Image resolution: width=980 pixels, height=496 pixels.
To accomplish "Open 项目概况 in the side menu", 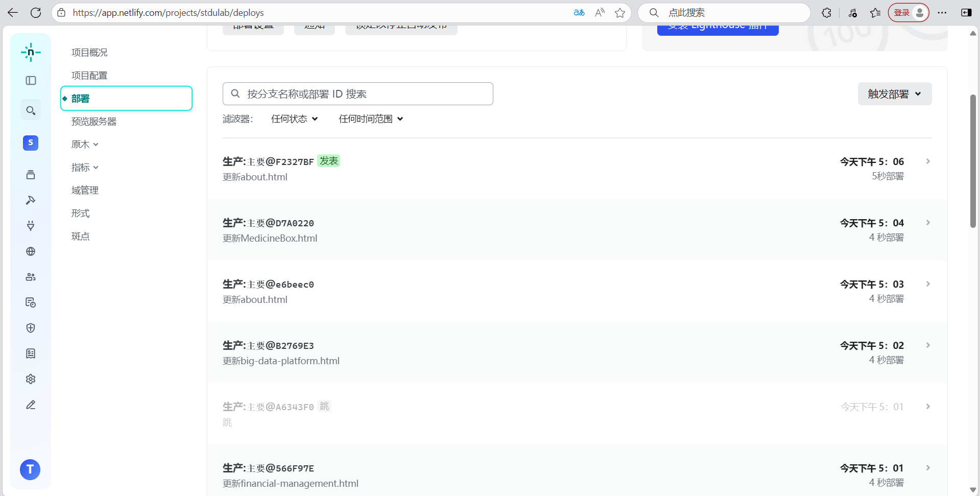I will click(89, 53).
